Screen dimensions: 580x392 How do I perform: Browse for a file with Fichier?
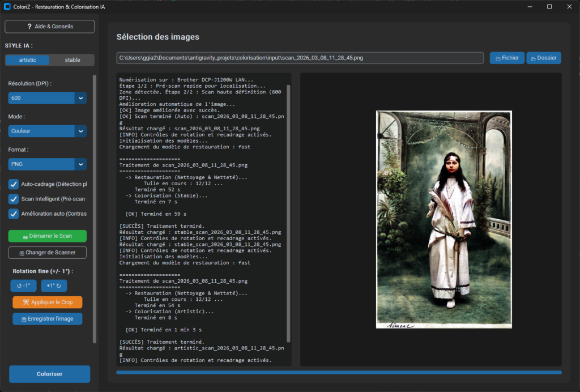coord(506,58)
